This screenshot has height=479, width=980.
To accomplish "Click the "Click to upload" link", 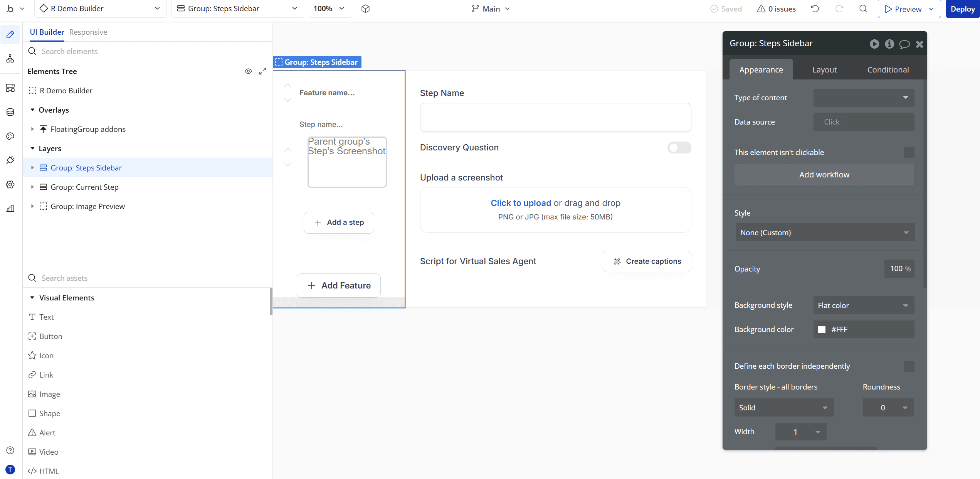I will (x=521, y=203).
